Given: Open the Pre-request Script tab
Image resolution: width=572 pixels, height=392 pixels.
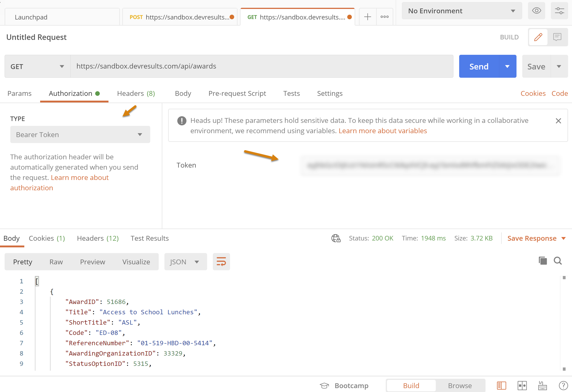Looking at the screenshot, I should click(x=237, y=94).
